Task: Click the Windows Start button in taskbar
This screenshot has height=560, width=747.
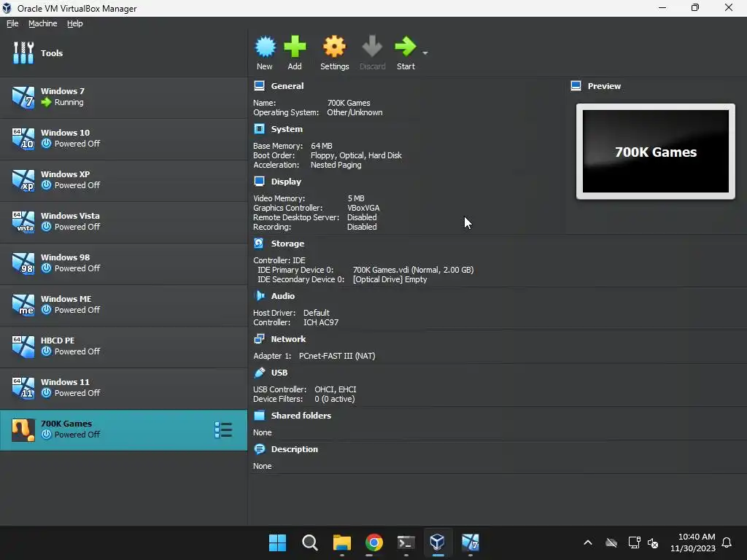Action: 277,542
